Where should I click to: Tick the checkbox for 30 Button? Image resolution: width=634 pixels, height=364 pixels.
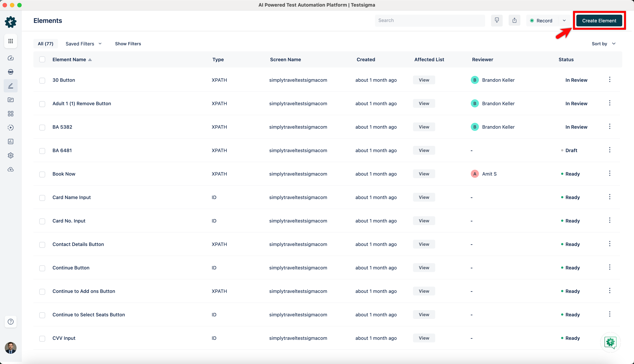tap(42, 80)
